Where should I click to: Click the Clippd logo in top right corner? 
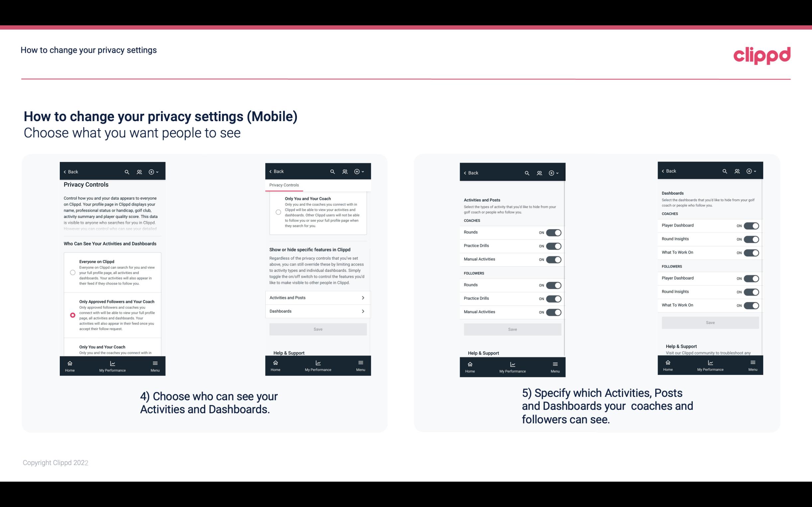762,55
